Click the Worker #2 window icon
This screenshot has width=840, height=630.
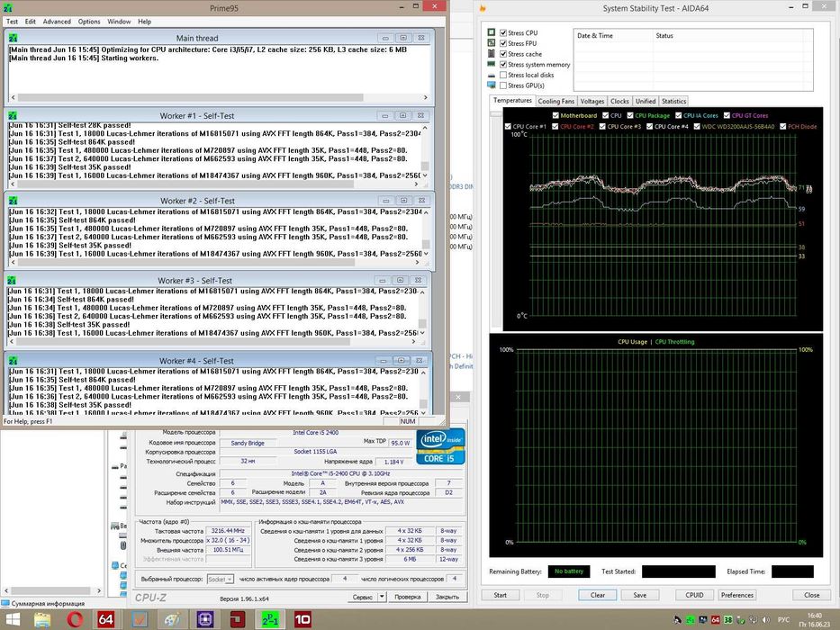point(13,201)
